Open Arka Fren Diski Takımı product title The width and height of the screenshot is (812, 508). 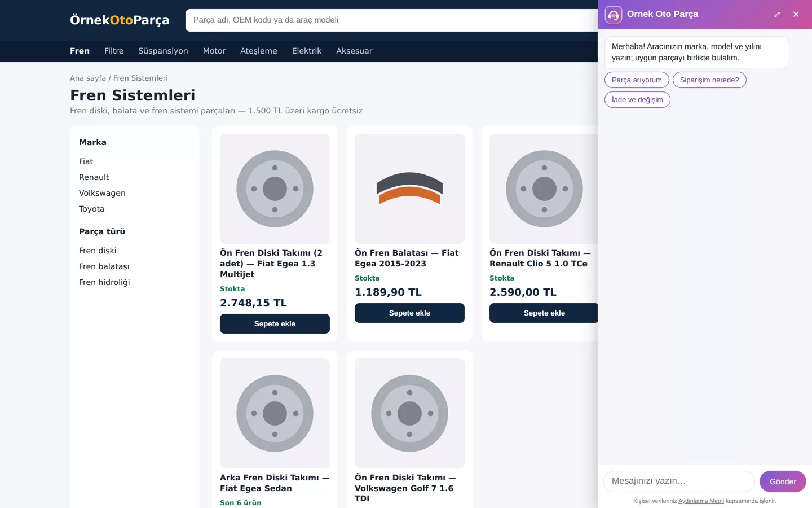275,483
